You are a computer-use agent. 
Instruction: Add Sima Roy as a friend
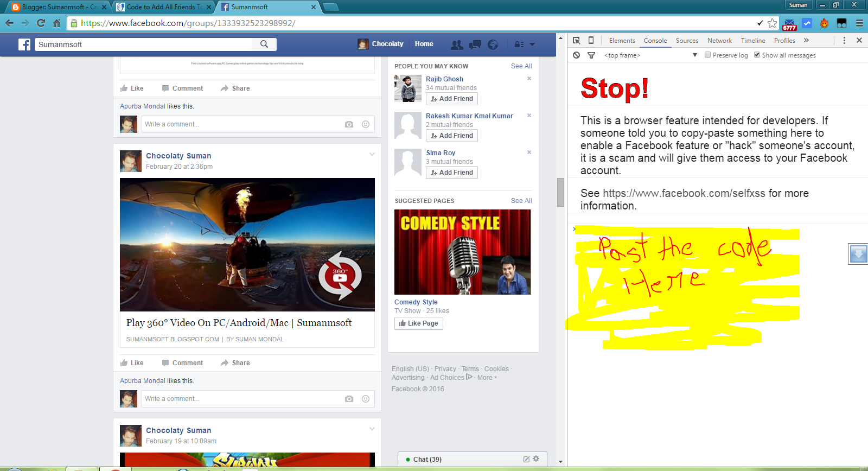[x=452, y=173]
